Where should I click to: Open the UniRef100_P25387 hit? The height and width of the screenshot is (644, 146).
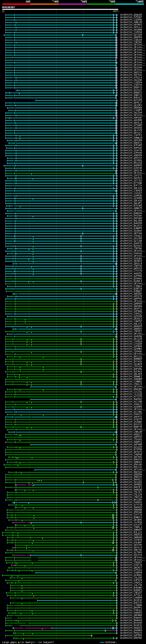[131, 17]
